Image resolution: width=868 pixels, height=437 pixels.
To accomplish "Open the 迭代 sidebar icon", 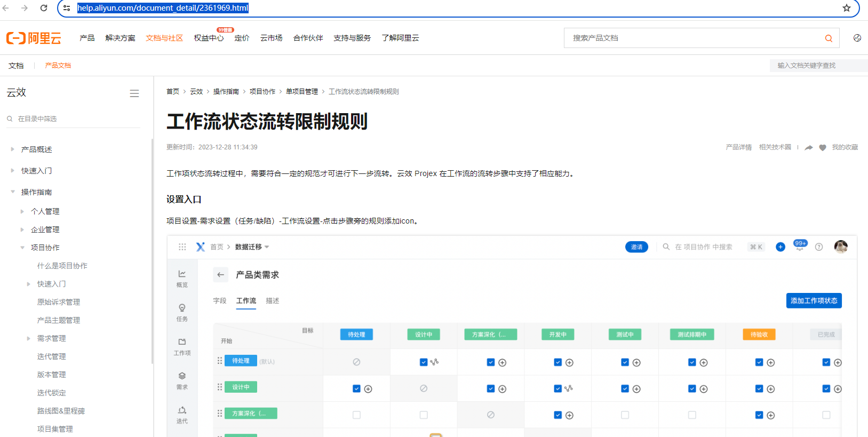I will tap(182, 415).
